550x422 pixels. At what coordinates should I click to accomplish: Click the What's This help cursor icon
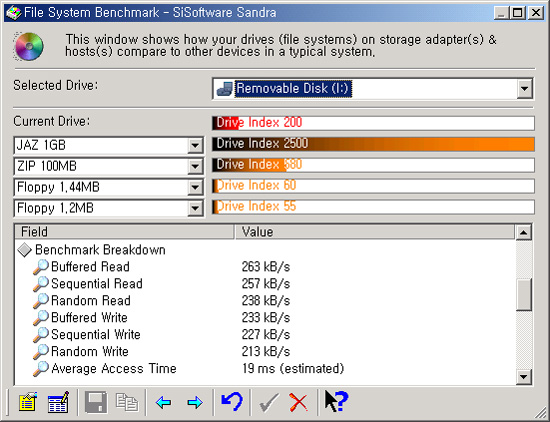pos(336,401)
